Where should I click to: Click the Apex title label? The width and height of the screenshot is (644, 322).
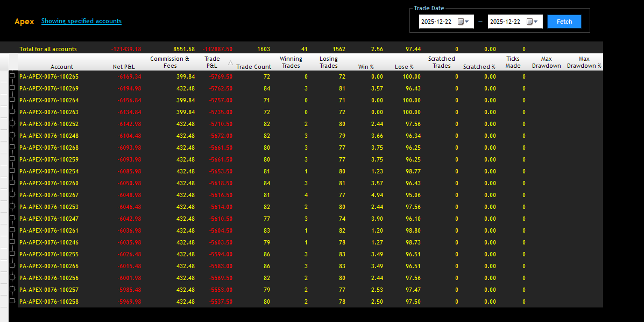(24, 22)
